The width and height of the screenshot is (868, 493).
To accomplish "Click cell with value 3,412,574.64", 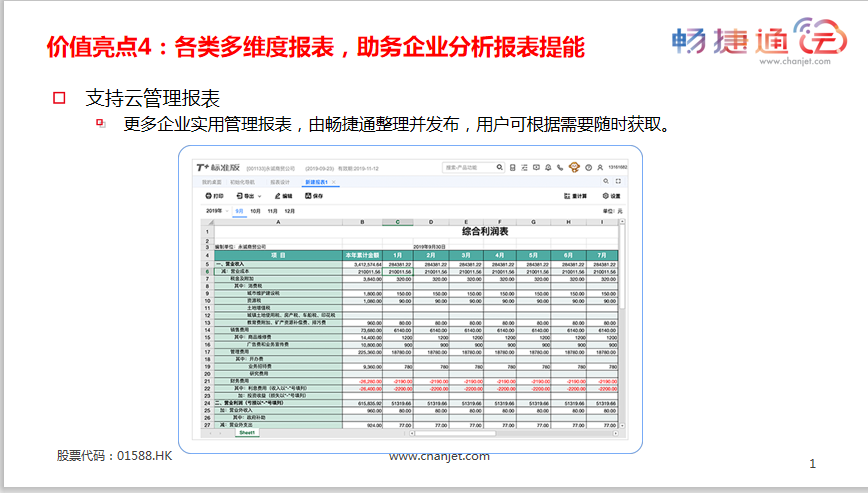I will (x=363, y=264).
